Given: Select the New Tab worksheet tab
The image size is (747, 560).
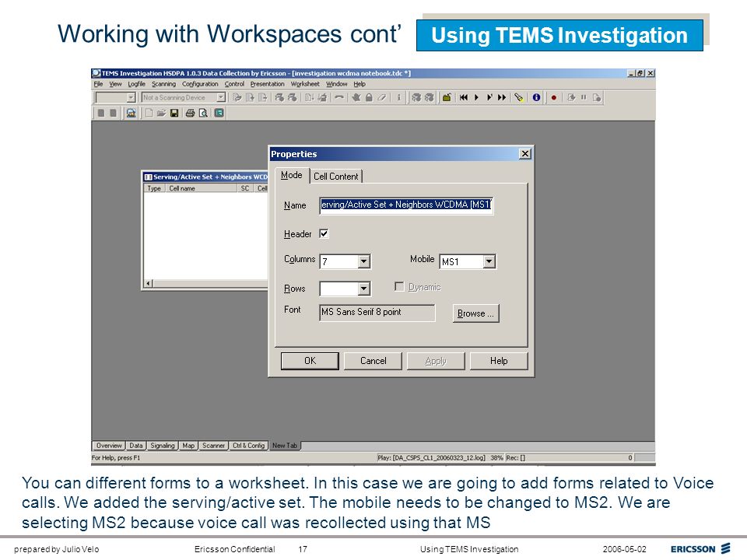Looking at the screenshot, I should pos(285,446).
